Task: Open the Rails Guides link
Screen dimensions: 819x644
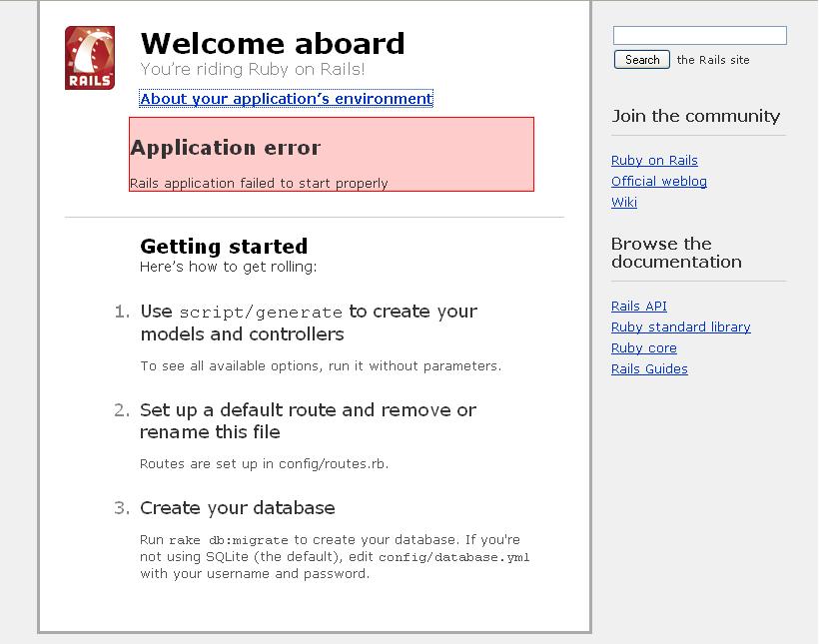Action: tap(649, 368)
